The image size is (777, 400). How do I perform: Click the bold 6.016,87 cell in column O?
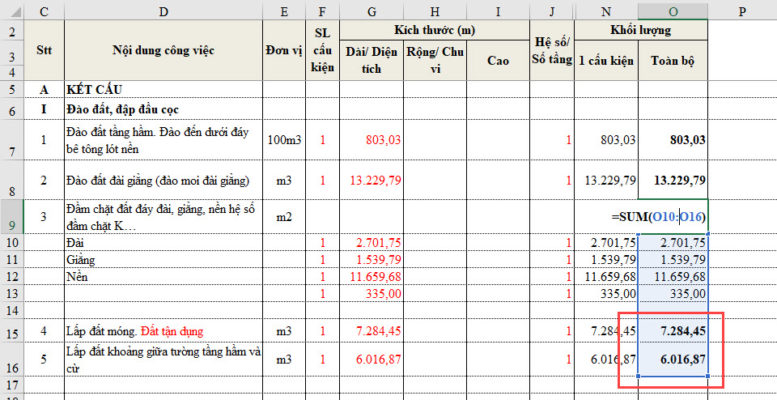coord(673,360)
